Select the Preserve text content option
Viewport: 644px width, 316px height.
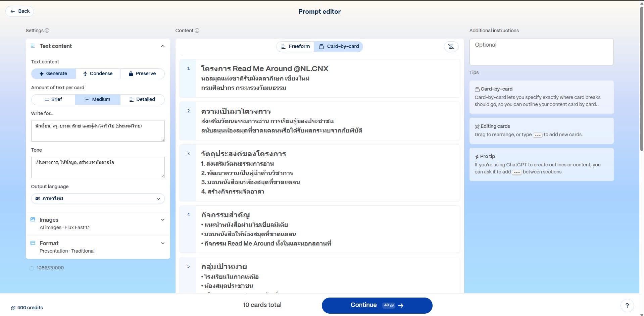142,73
